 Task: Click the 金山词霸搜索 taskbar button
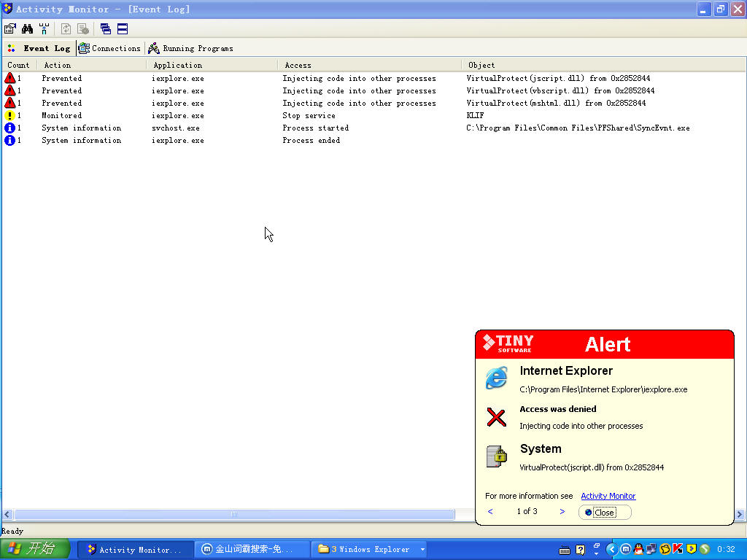pyautogui.click(x=252, y=550)
